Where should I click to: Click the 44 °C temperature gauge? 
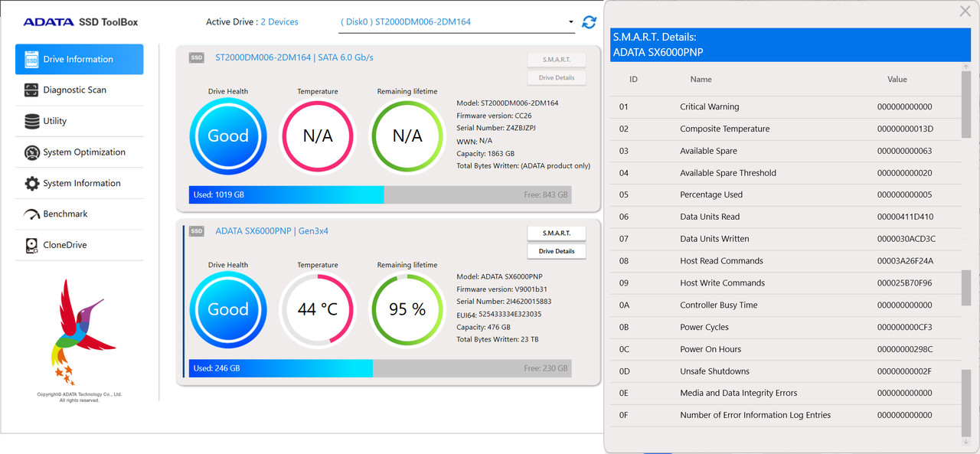tap(318, 309)
